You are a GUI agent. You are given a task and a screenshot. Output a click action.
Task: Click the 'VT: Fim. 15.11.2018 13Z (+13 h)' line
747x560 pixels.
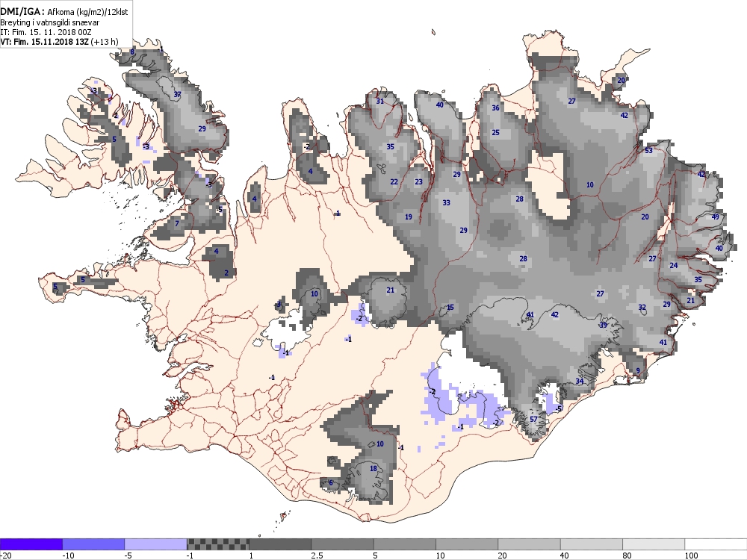59,41
